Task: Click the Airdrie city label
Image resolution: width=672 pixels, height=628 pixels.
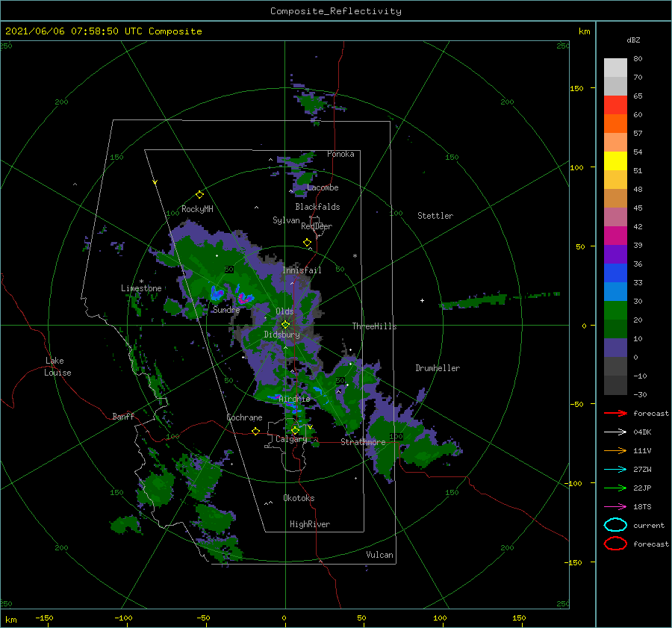Action: tap(294, 399)
